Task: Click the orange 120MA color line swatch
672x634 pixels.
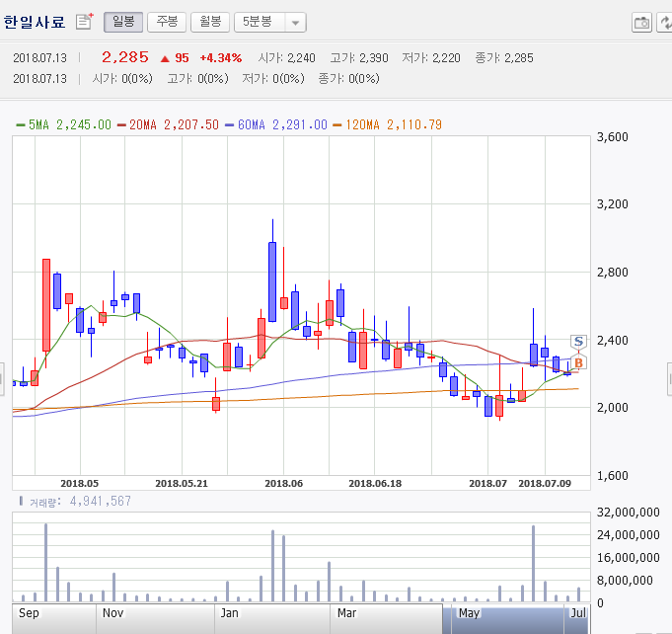Action: [x=337, y=125]
